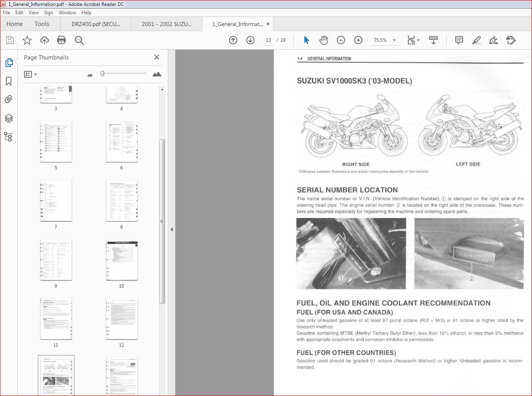Click the page number input field

pyautogui.click(x=268, y=40)
